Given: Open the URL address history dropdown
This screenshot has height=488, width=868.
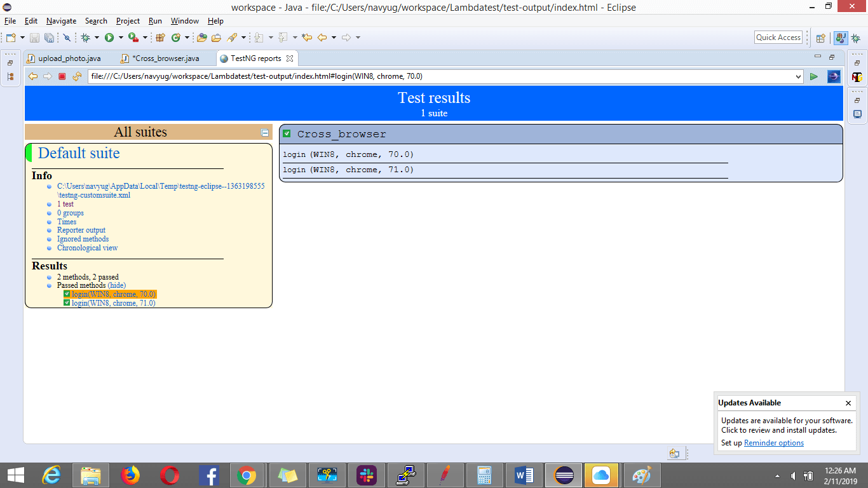Looking at the screenshot, I should [799, 76].
